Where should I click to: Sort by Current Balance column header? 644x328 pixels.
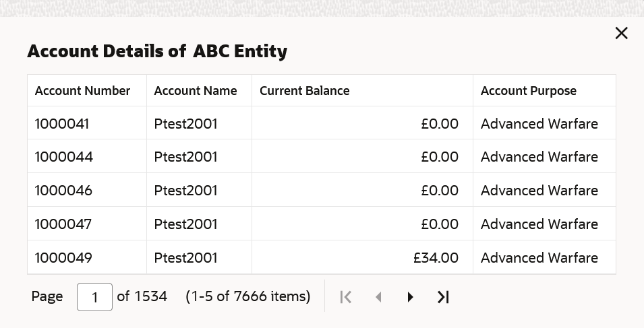pos(304,91)
